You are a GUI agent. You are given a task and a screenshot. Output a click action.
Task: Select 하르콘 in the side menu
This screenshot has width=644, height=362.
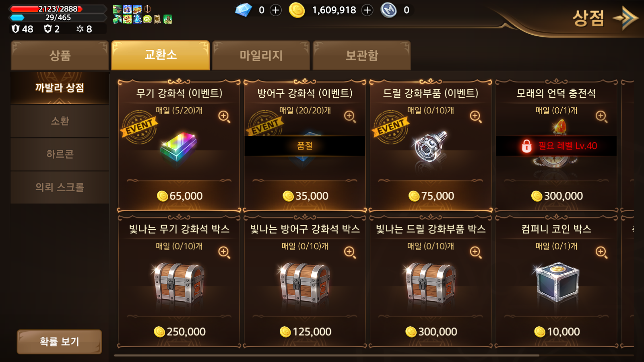[x=60, y=154]
